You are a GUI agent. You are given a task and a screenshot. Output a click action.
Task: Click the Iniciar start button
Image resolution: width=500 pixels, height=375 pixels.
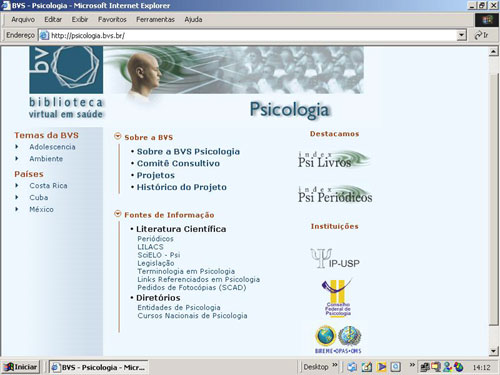tap(21, 367)
